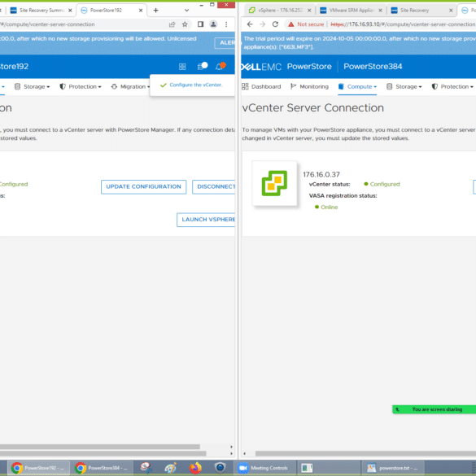Expand the Migration menu in PowerStore192
This screenshot has height=476, width=476.
130,86
